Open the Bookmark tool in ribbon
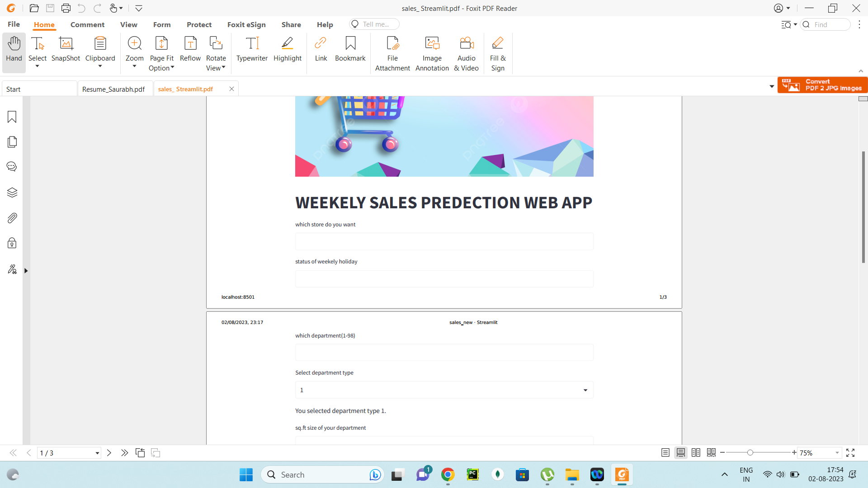This screenshot has width=868, height=488. [x=350, y=49]
